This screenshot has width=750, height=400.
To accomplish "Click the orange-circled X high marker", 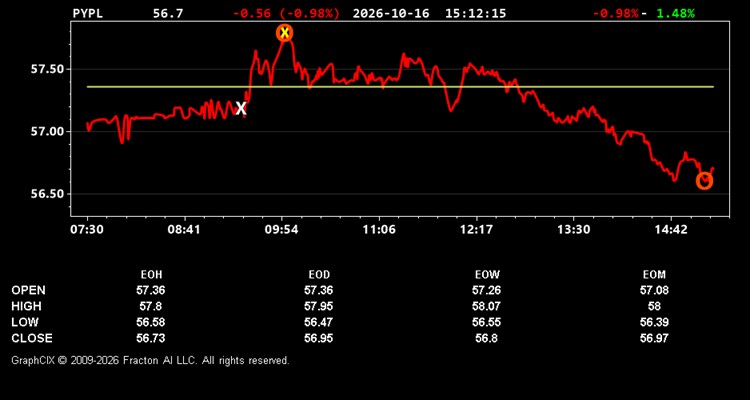I will pos(285,33).
